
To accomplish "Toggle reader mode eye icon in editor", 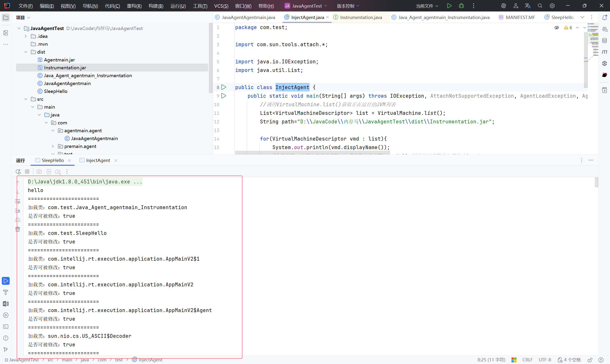I will (x=557, y=28).
